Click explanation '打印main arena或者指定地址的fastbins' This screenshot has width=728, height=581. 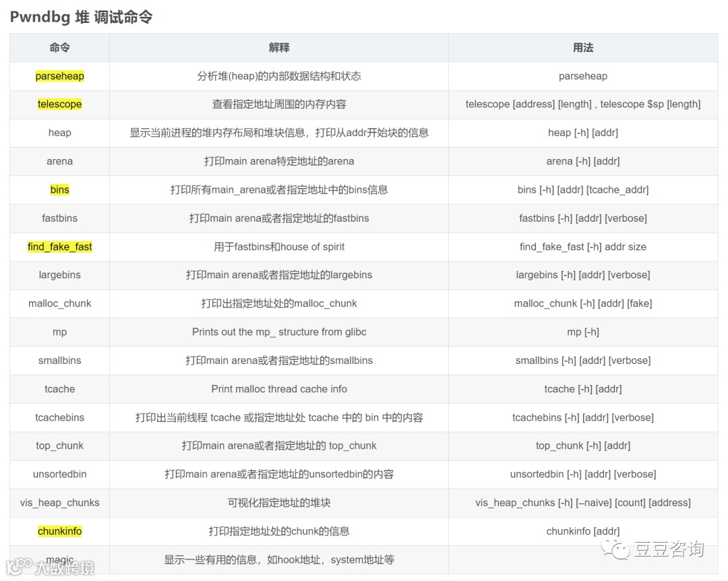coord(279,218)
